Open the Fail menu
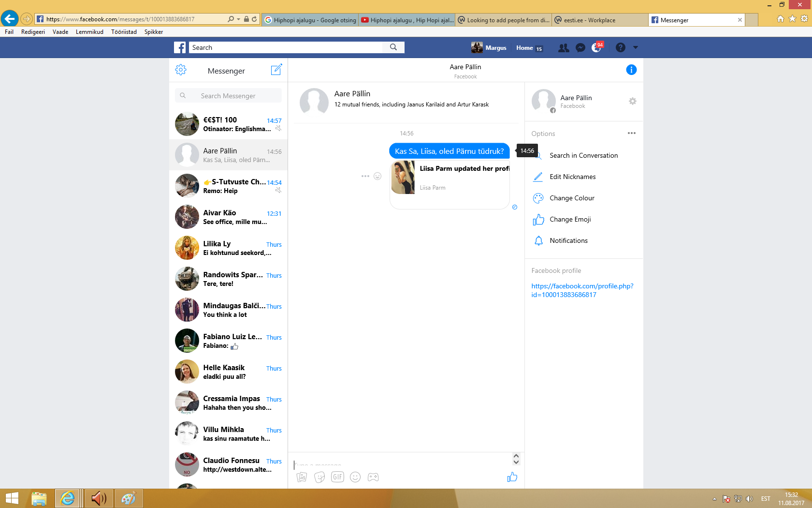The image size is (812, 508). 9,32
